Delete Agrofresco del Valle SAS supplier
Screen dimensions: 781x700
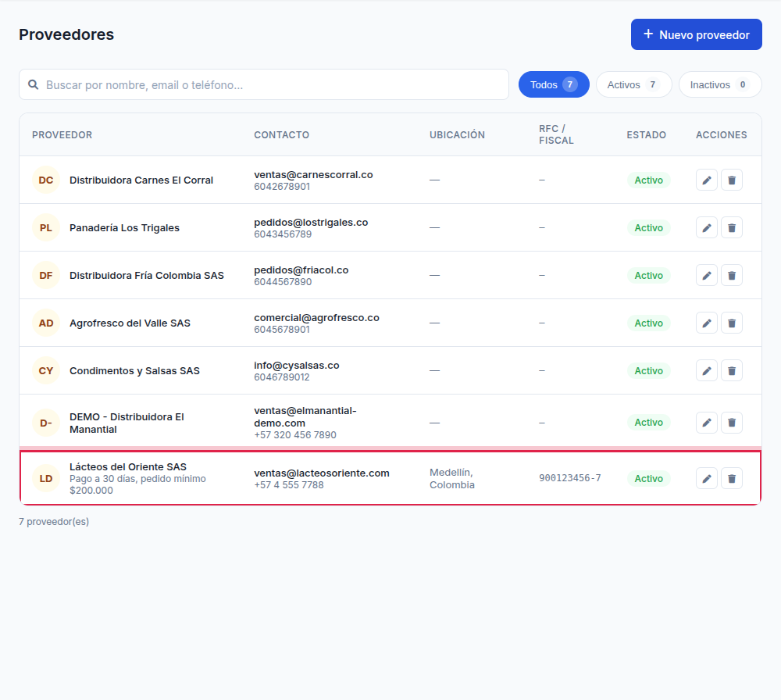coord(732,323)
